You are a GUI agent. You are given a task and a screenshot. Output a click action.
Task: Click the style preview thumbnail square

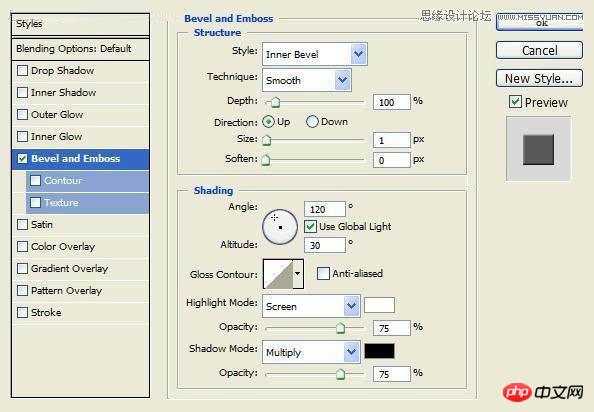click(538, 150)
